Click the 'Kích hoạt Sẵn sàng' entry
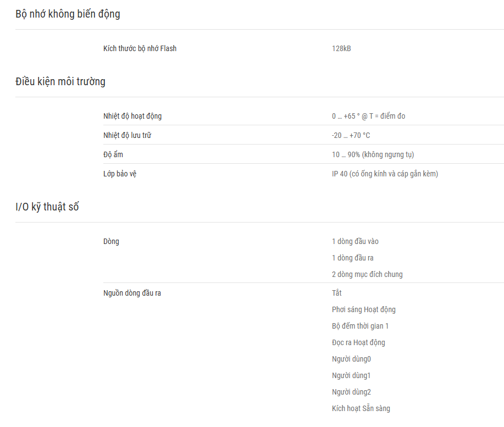The image size is (504, 427). point(361,408)
